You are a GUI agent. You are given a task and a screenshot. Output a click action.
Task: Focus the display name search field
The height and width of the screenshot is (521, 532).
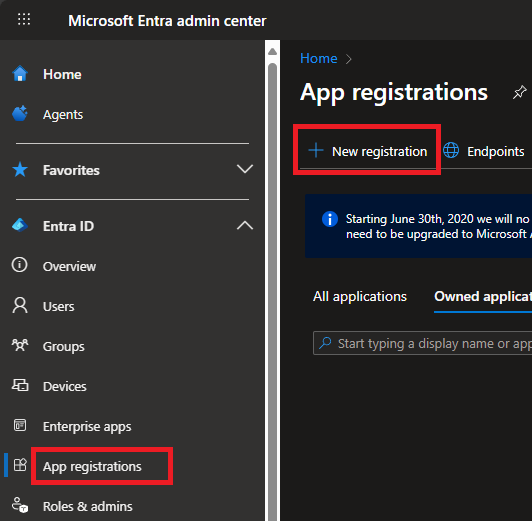[422, 343]
